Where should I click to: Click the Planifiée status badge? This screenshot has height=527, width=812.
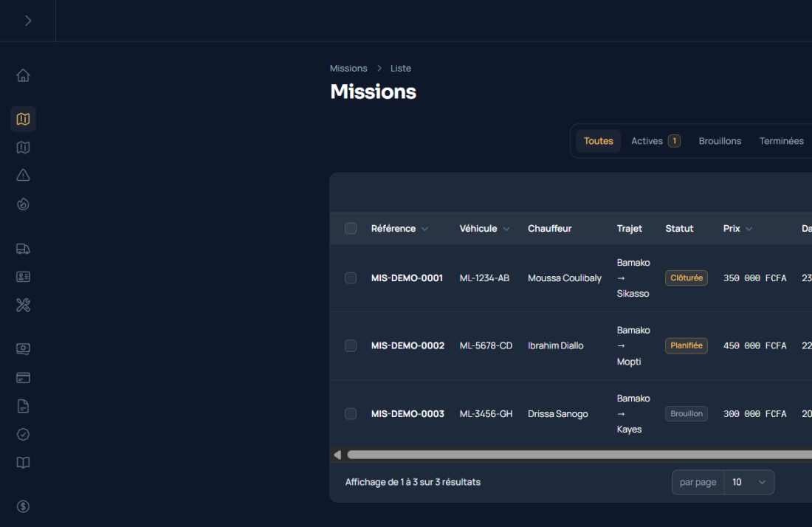coord(687,346)
